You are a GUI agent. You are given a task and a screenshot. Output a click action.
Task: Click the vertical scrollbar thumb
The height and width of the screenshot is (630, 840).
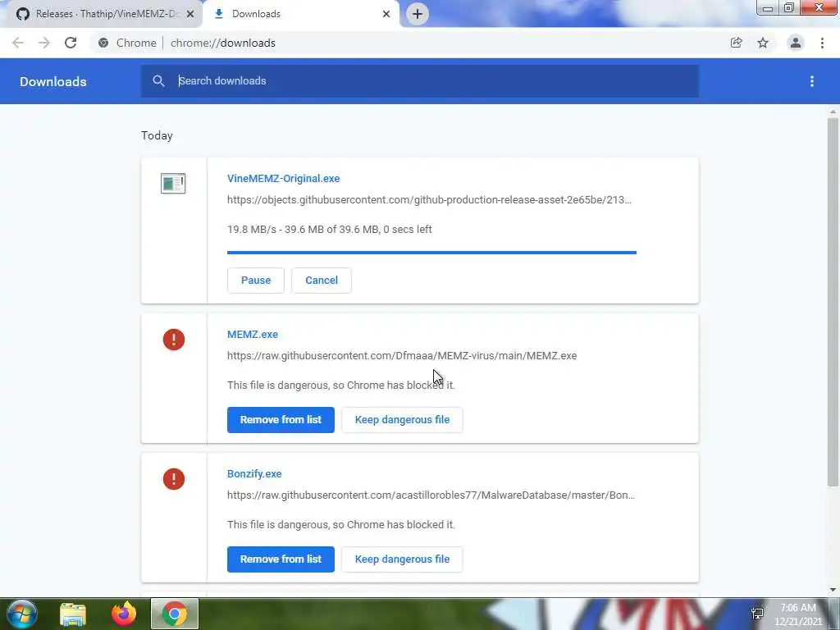point(833,302)
